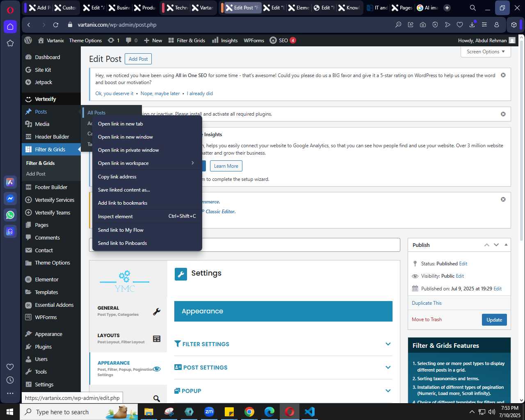Viewport: 525px width, 420px height.
Task: Open Messenger in Opera sidebar
Action: (x=10, y=199)
